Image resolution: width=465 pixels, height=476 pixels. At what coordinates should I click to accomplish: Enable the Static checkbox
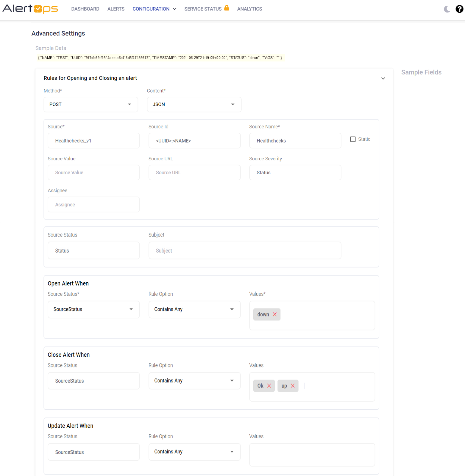coord(353,139)
